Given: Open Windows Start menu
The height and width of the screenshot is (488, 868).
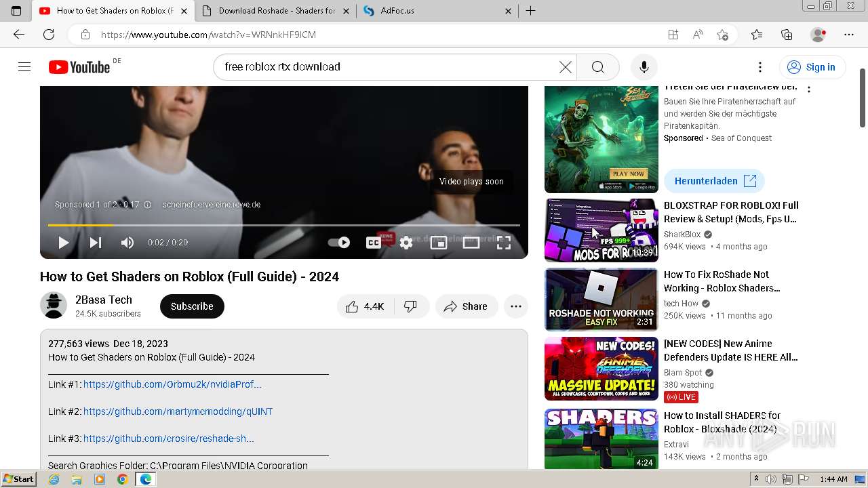Looking at the screenshot, I should pyautogui.click(x=19, y=479).
